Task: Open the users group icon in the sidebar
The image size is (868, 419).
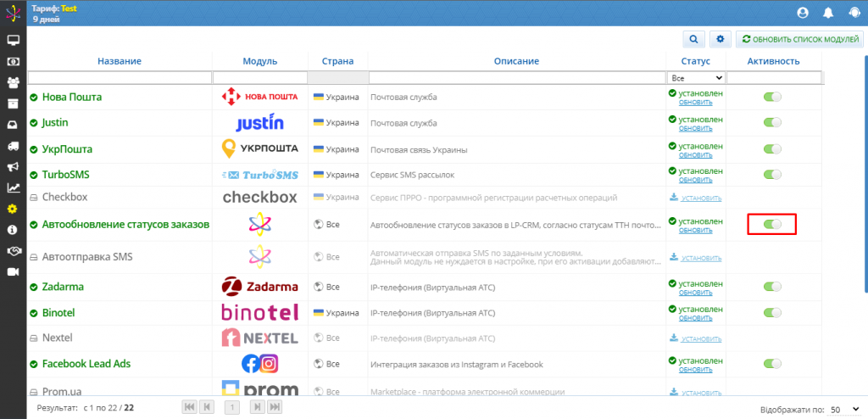Action: 14,82
